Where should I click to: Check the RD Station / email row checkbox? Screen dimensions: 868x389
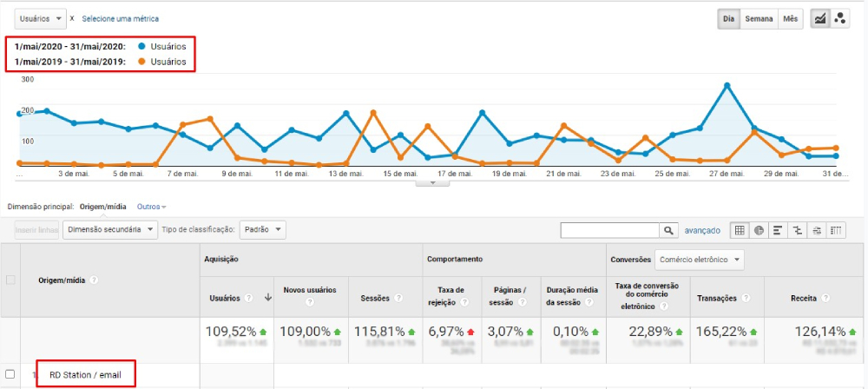(10, 374)
